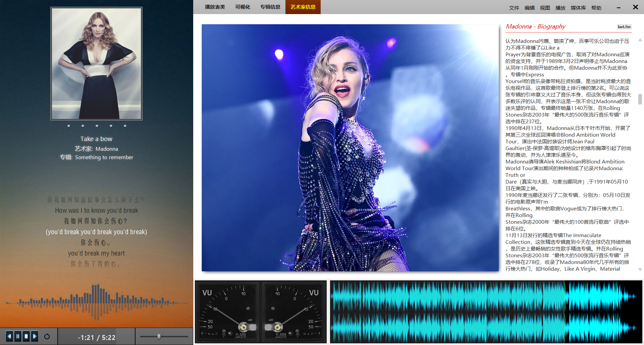Stop playback with the square button
Screen dimensions: 644x345
click(x=26, y=336)
